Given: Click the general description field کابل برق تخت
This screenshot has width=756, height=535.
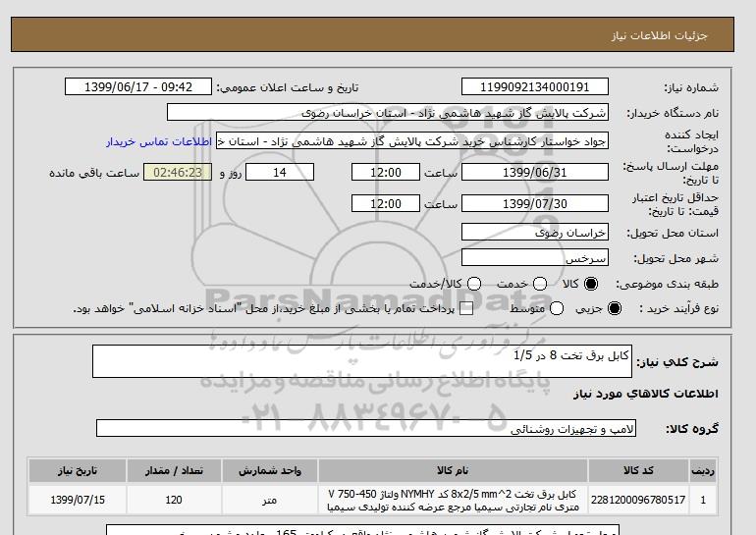Looking at the screenshot, I should (x=362, y=361).
